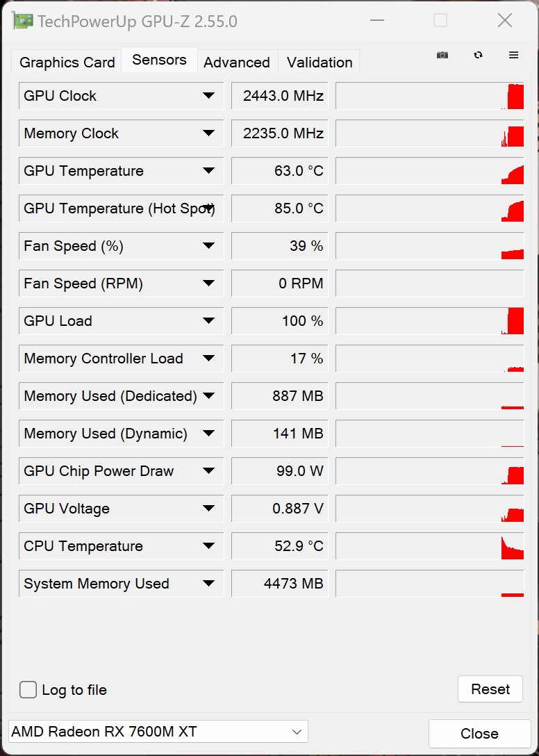Image resolution: width=539 pixels, height=756 pixels.
Task: Expand the Fan Speed (RPM) dropdown arrow
Action: [208, 283]
